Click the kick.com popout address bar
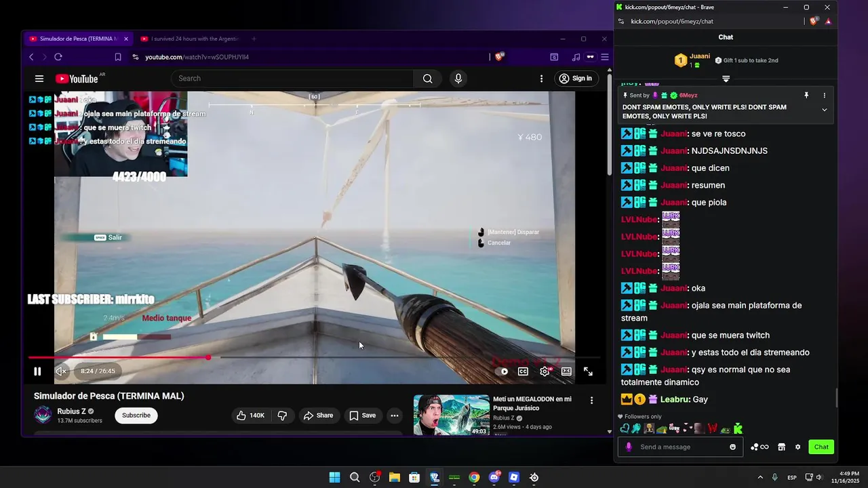 [x=709, y=21]
